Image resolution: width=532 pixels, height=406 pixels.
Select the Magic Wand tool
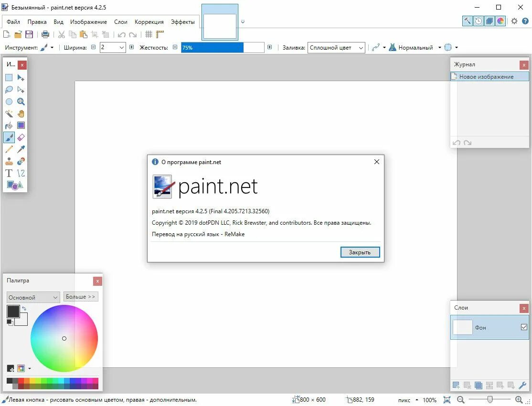(9, 114)
